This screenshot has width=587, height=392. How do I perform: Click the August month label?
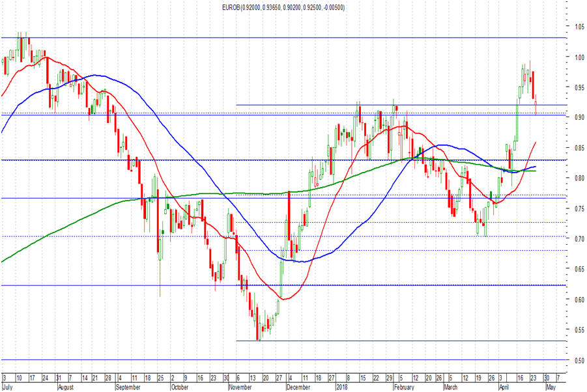(x=66, y=387)
